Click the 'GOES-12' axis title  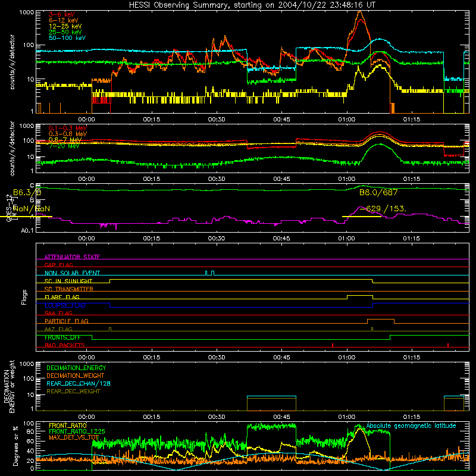click(x=9, y=208)
